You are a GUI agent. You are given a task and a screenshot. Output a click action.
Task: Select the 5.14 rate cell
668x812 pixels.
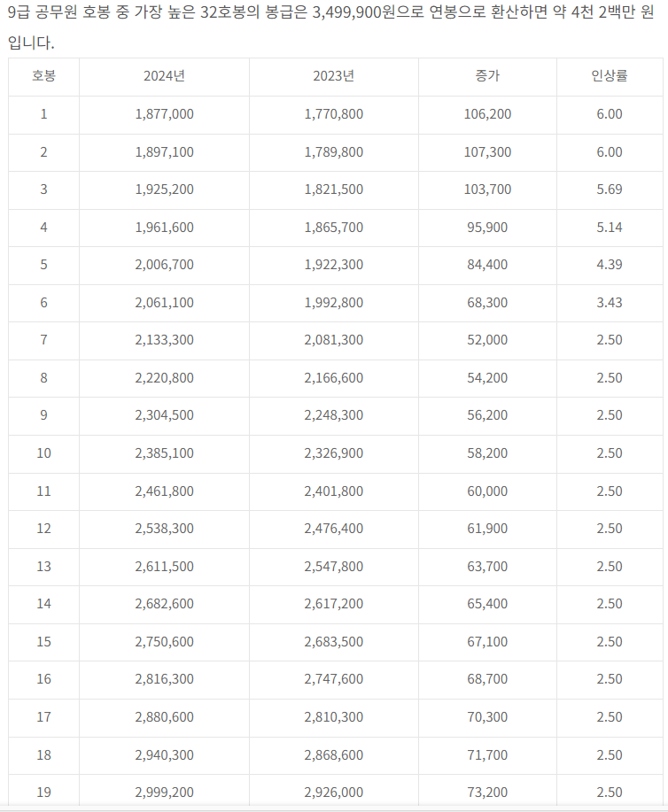tap(610, 228)
